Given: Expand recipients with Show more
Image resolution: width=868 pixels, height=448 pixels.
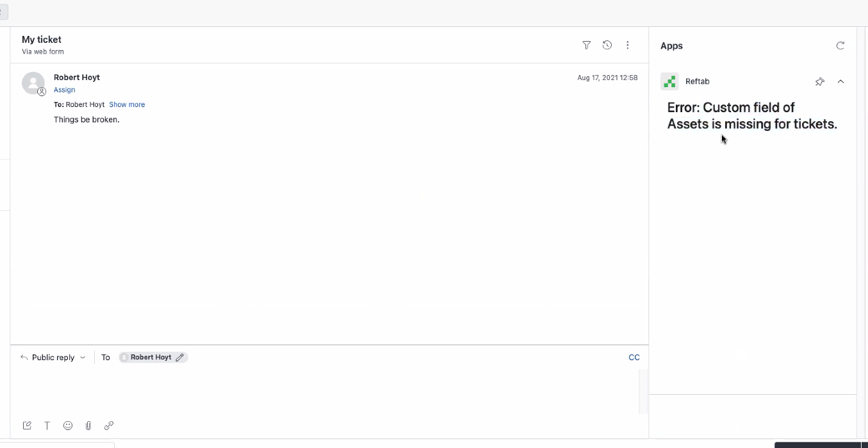Looking at the screenshot, I should coord(127,104).
